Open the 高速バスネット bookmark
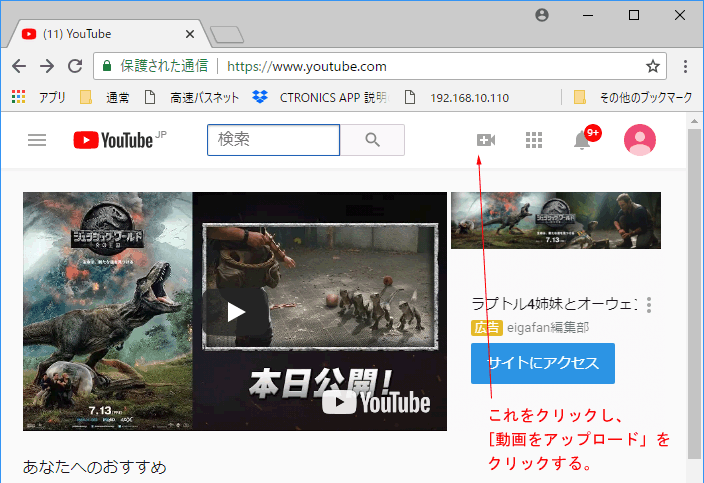This screenshot has width=704, height=483. pos(192,97)
